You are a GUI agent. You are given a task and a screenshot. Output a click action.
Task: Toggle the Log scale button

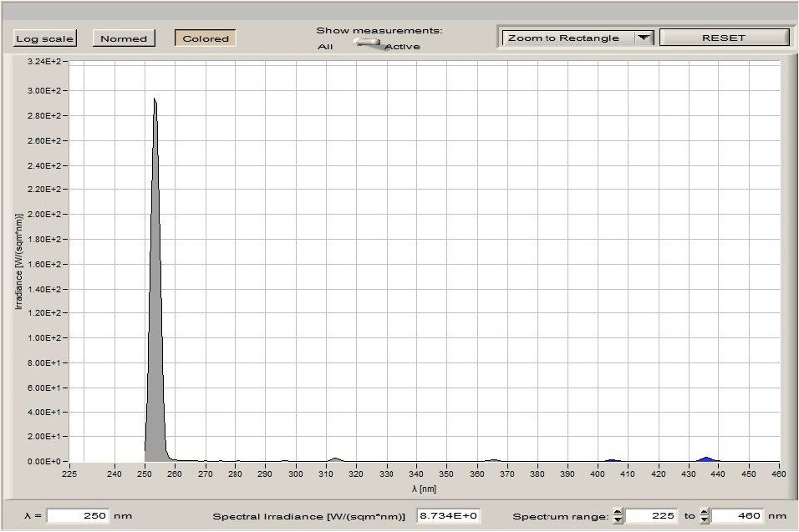pos(45,38)
